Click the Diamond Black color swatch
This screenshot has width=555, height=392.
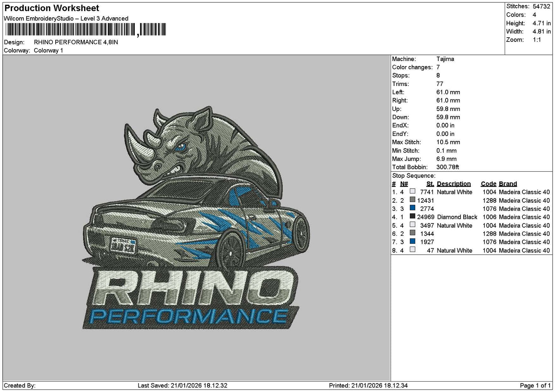[x=413, y=216]
